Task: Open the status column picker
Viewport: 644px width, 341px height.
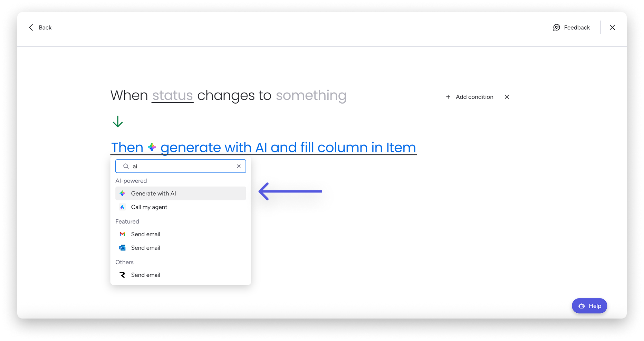Action: 172,95
